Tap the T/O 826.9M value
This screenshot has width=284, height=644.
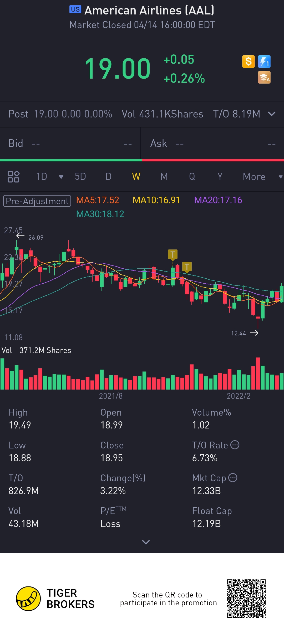(24, 491)
